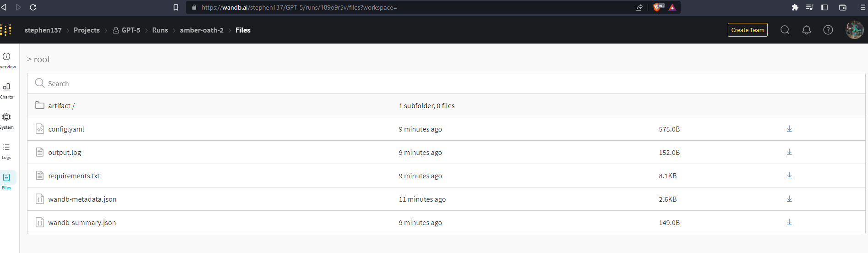Download the config.yaml file
868x253 pixels.
(x=789, y=129)
